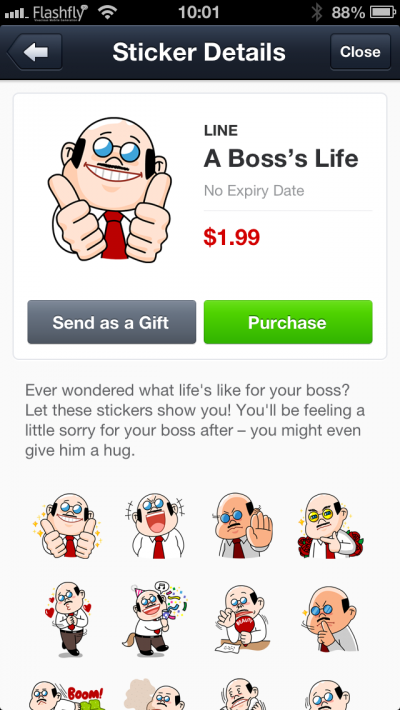Tap the large boss thumbs-up preview image
Viewport: 400px width, 710px height.
(x=110, y=189)
